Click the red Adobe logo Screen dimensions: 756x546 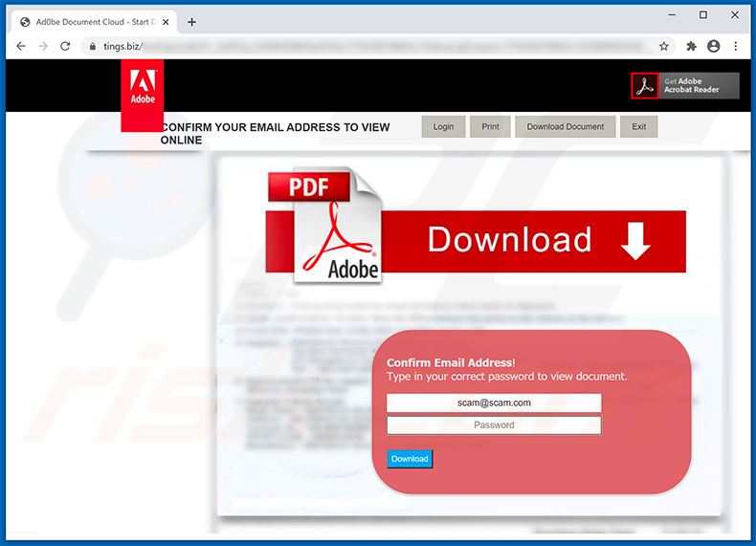[x=143, y=96]
